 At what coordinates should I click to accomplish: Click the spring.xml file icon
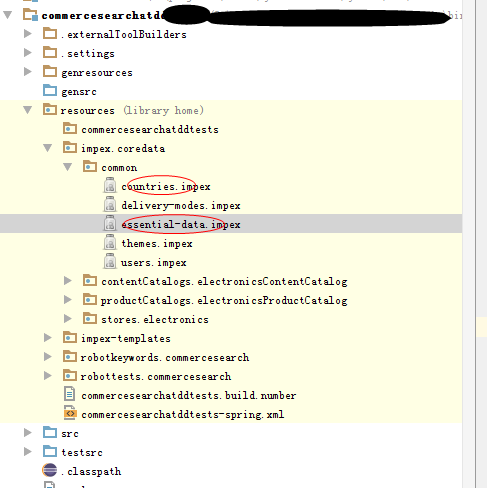pos(70,413)
